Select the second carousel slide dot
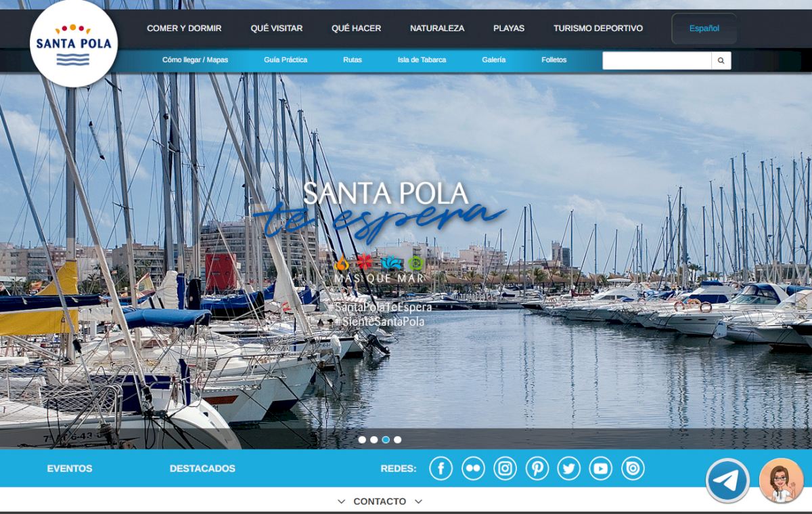 coord(374,440)
